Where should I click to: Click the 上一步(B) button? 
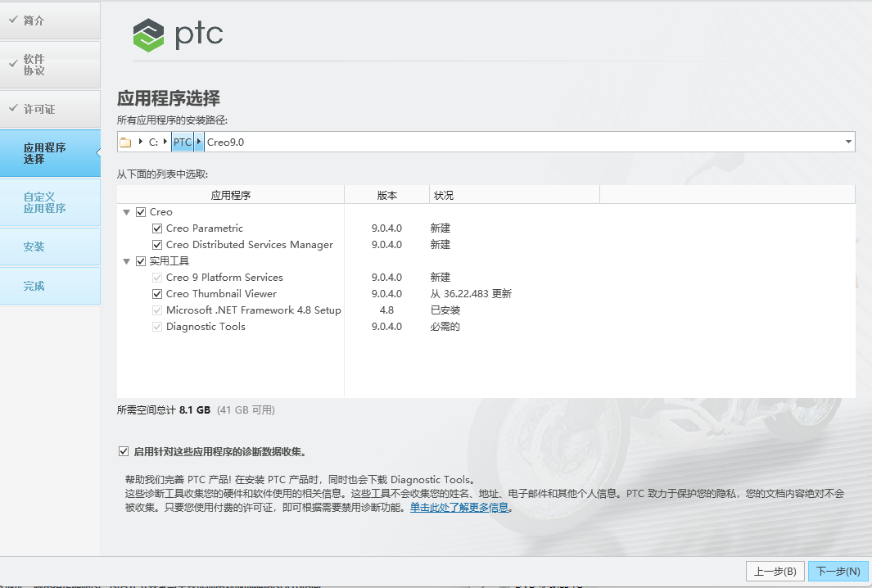(775, 572)
